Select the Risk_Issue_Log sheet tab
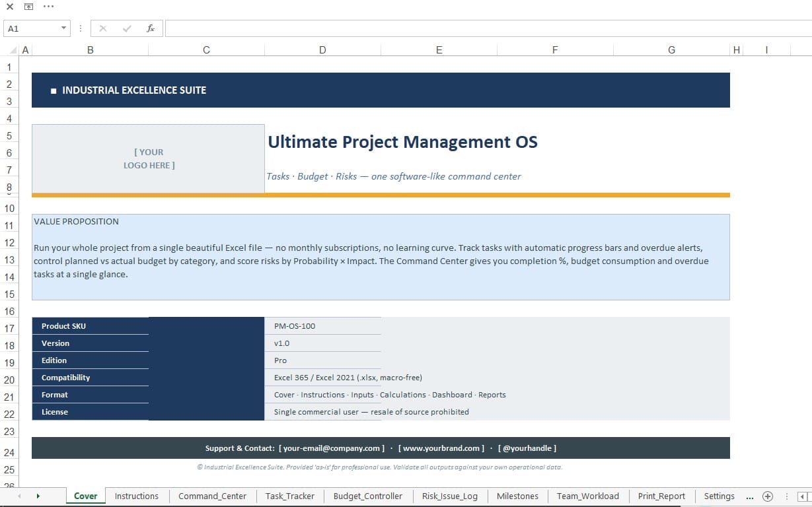 tap(450, 496)
